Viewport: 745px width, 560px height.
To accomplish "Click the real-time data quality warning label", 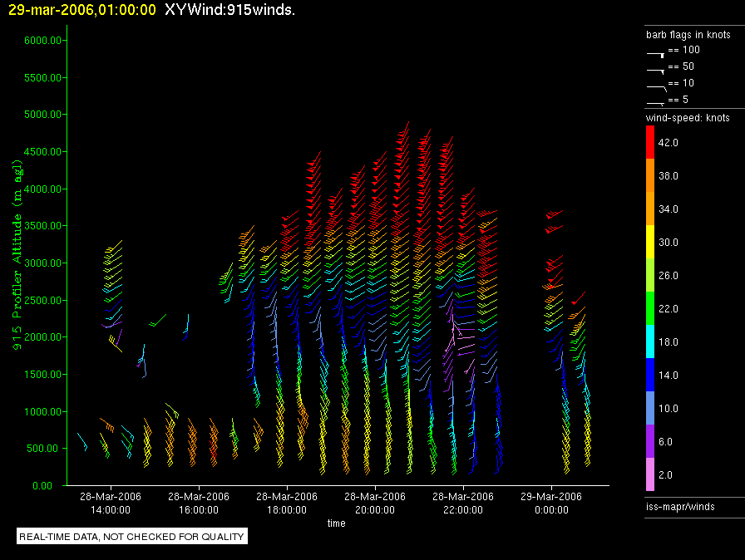I will pos(132,537).
